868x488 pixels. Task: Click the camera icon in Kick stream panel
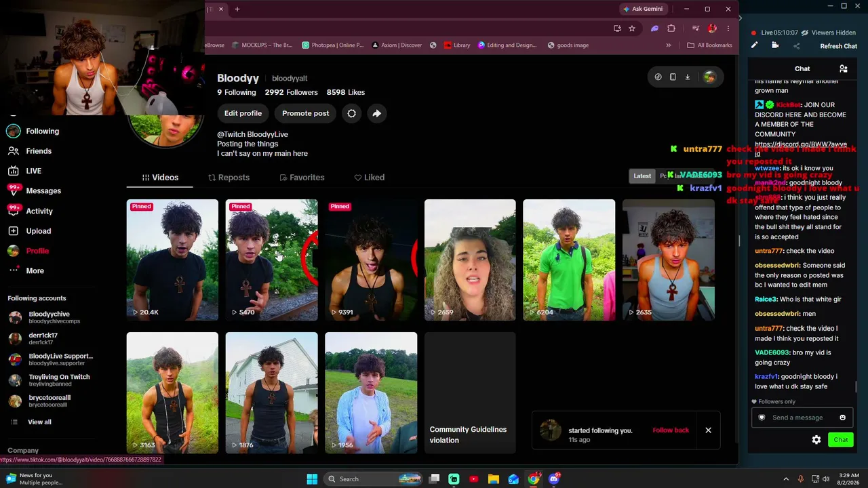pyautogui.click(x=775, y=45)
